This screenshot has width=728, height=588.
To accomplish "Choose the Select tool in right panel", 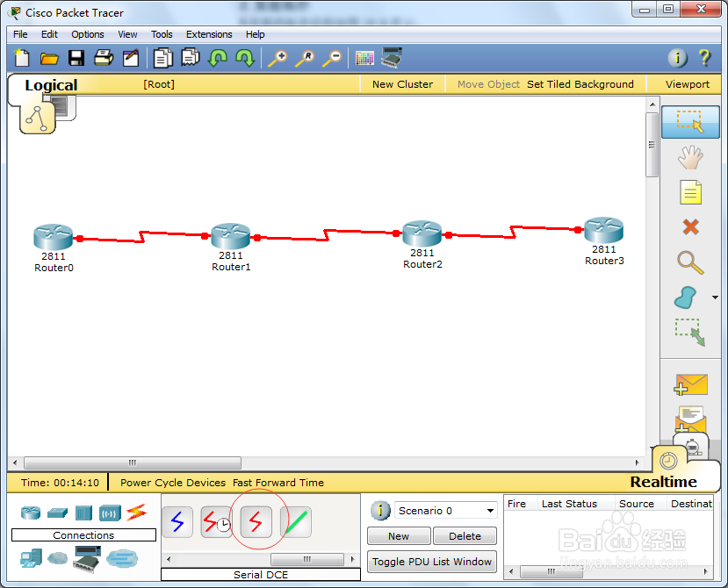I will 690,122.
